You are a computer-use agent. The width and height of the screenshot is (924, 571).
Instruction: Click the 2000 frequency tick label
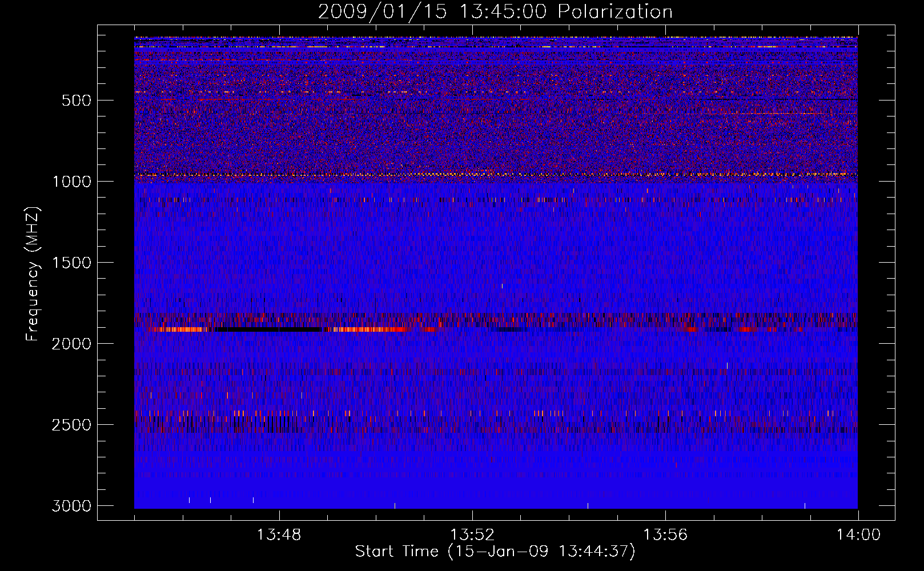[72, 344]
